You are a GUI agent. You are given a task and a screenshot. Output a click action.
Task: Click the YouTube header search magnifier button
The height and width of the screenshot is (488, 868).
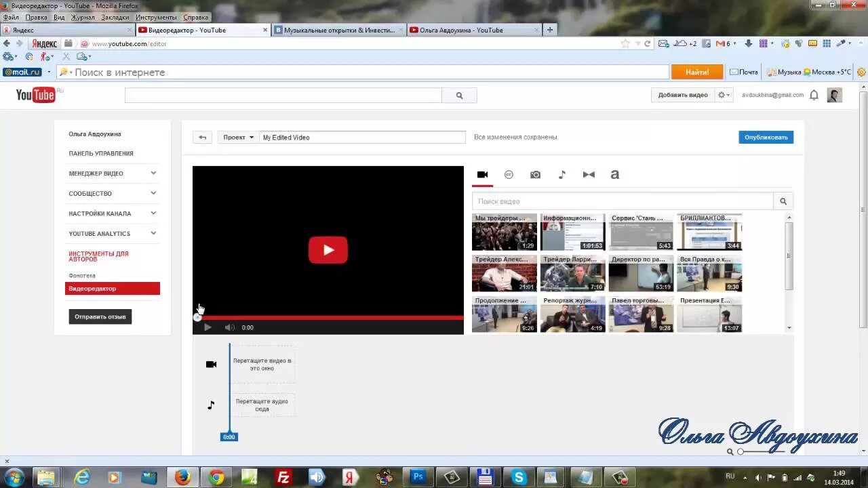459,96
